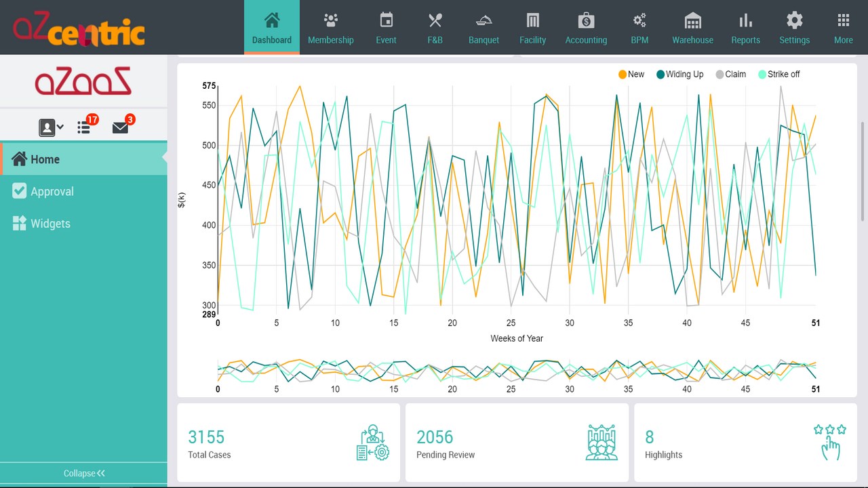Open the Reports module
Image resolution: width=868 pixels, height=488 pixels.
[745, 27]
